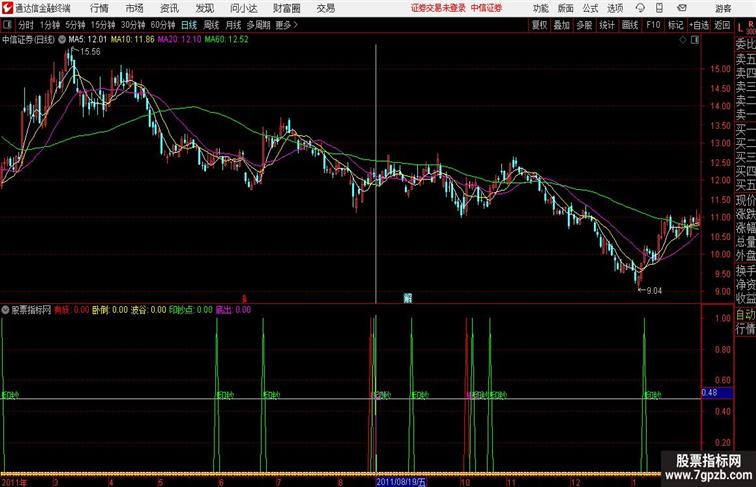The image size is (756, 487).
Task: Click the MA20: 12.10 value label
Action: pyautogui.click(x=179, y=40)
